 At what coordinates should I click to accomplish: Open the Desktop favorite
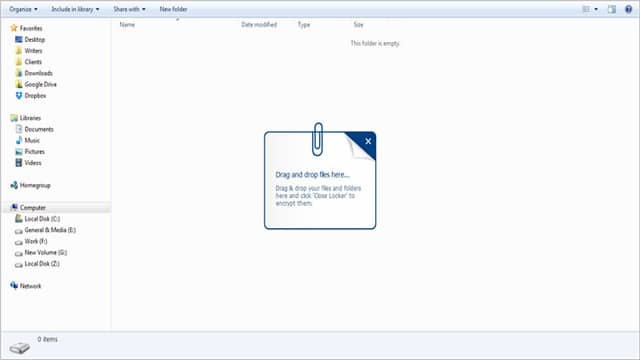coord(35,40)
